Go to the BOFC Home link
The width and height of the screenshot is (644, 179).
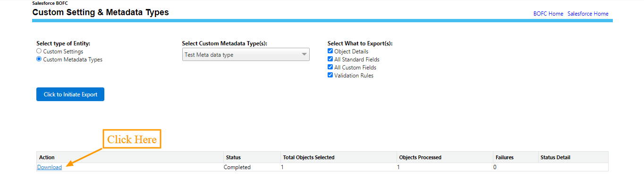[548, 14]
